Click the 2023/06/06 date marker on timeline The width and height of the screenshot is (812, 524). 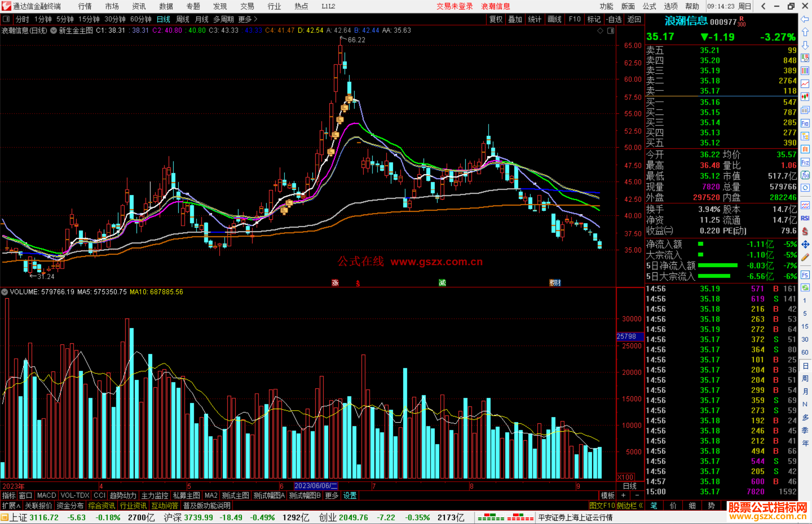pos(316,486)
